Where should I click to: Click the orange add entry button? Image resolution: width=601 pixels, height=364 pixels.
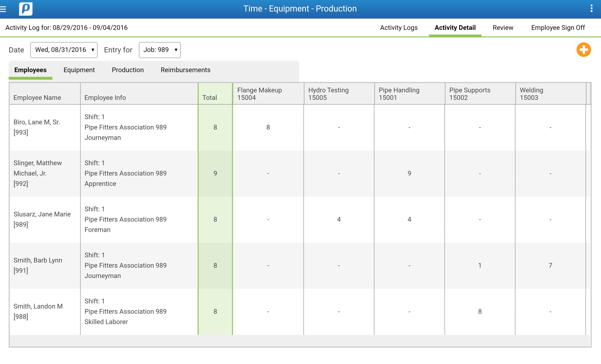583,50
